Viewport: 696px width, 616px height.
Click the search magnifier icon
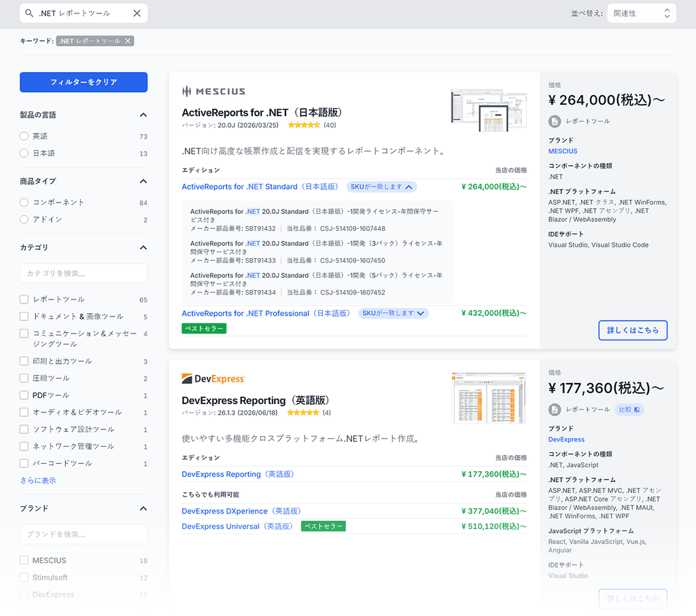click(29, 14)
